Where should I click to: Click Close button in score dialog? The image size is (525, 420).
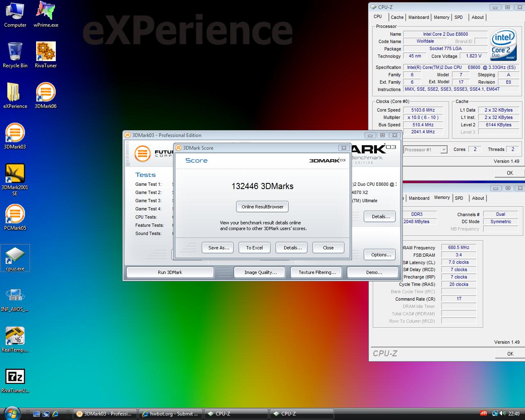coord(328,248)
